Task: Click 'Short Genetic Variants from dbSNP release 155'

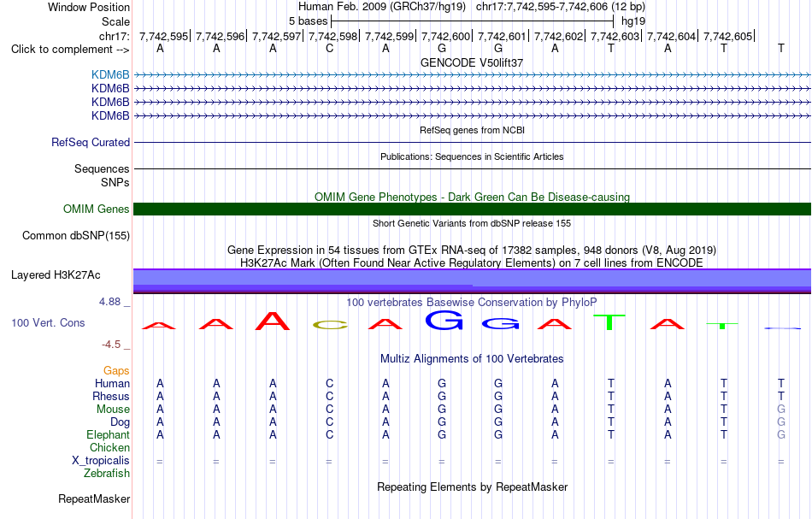Action: pyautogui.click(x=472, y=223)
